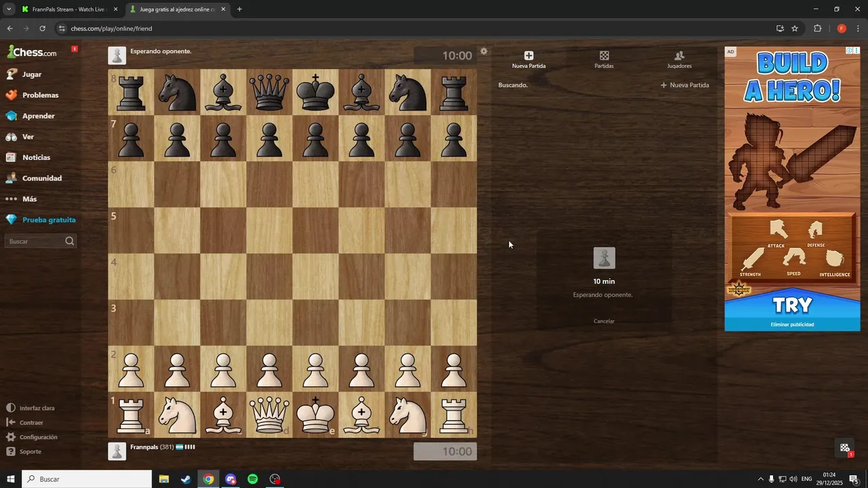Click the dice widget icon bottom right
868x488 pixels.
tap(845, 448)
